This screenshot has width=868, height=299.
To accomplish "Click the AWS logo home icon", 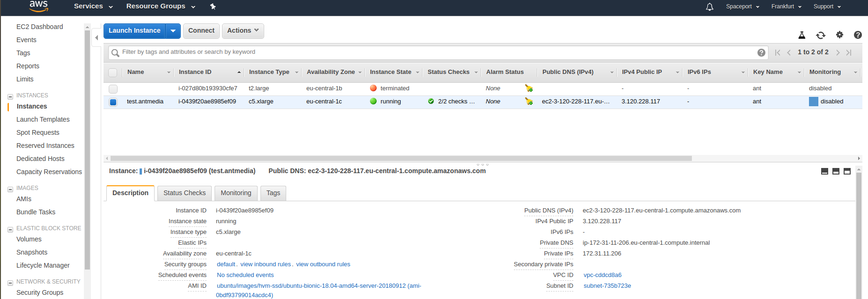I will click(38, 6).
